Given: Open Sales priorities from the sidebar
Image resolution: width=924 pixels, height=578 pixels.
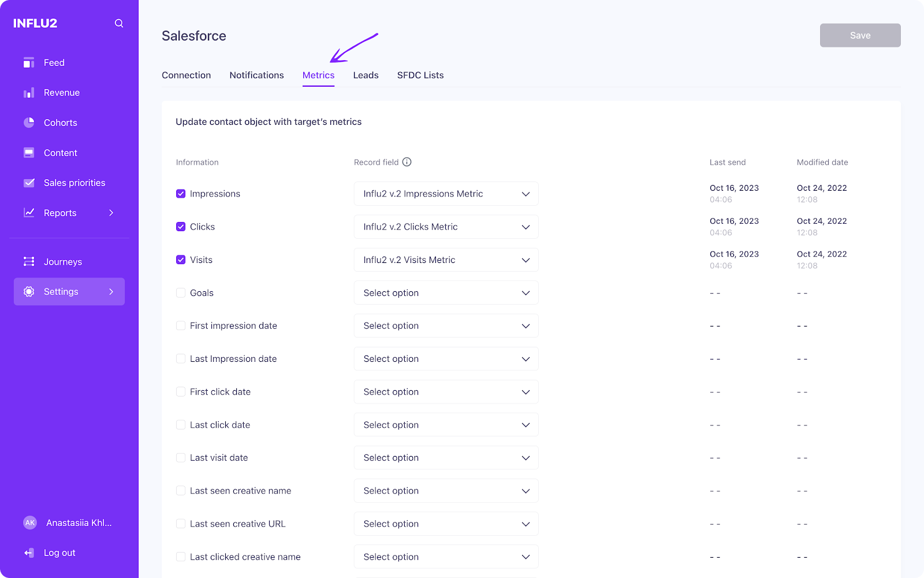Looking at the screenshot, I should coord(74,183).
